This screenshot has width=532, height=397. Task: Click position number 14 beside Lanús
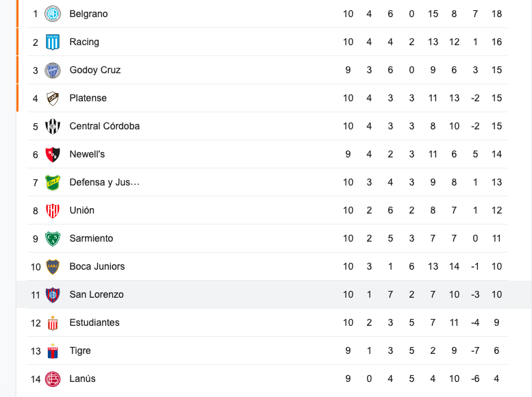pyautogui.click(x=36, y=379)
